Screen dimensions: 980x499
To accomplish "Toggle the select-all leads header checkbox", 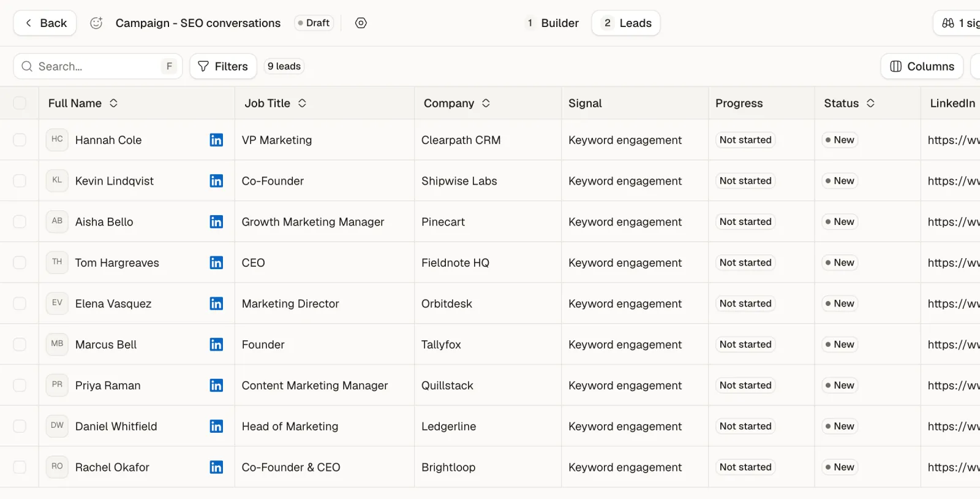I will [20, 103].
